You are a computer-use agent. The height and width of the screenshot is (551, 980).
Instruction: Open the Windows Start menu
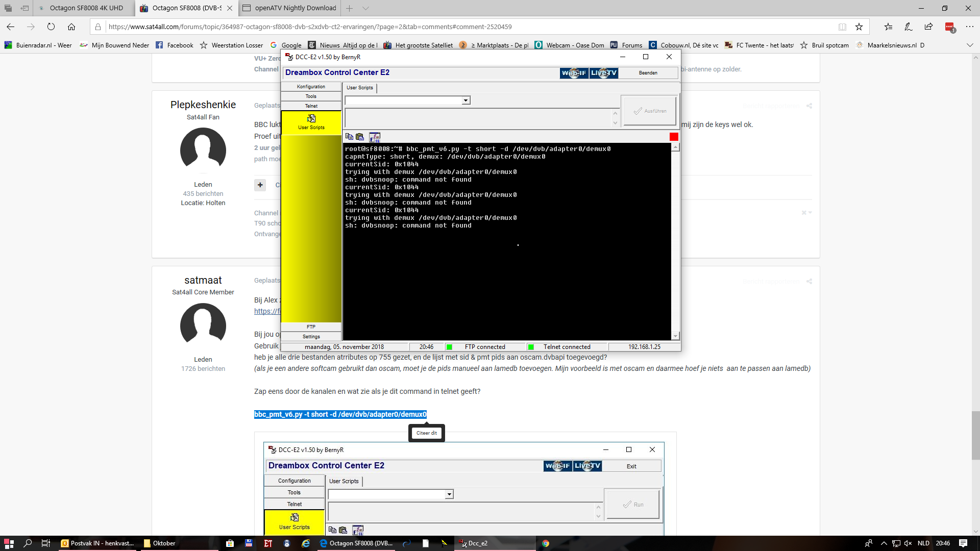[x=9, y=543]
